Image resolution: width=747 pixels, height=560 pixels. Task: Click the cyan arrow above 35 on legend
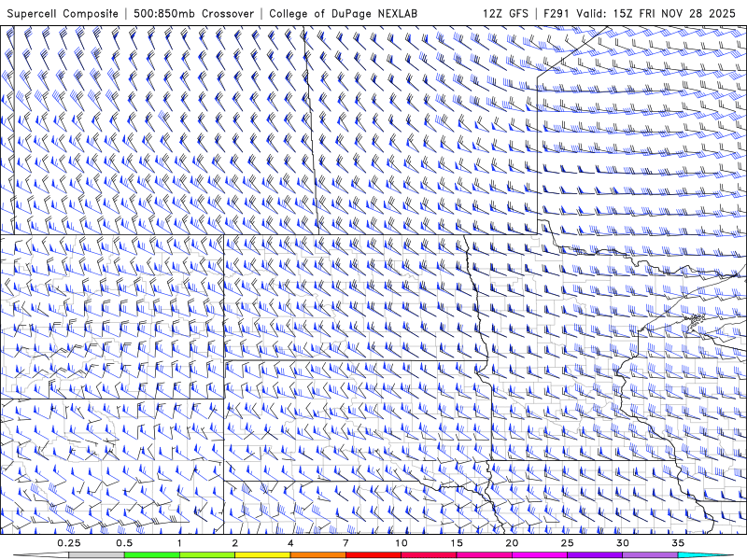(x=706, y=555)
